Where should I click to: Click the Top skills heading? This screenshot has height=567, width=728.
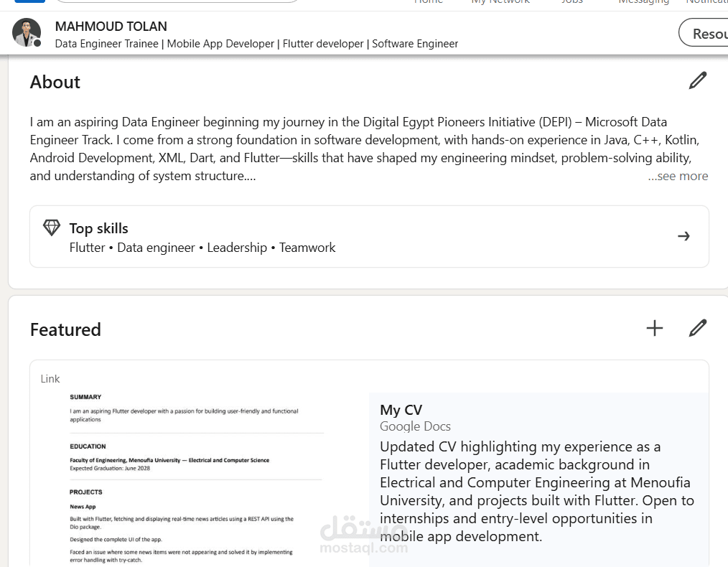point(98,228)
